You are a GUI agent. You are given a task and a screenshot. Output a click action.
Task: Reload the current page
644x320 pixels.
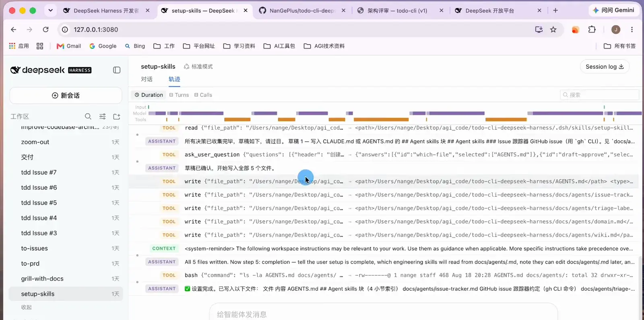click(45, 29)
